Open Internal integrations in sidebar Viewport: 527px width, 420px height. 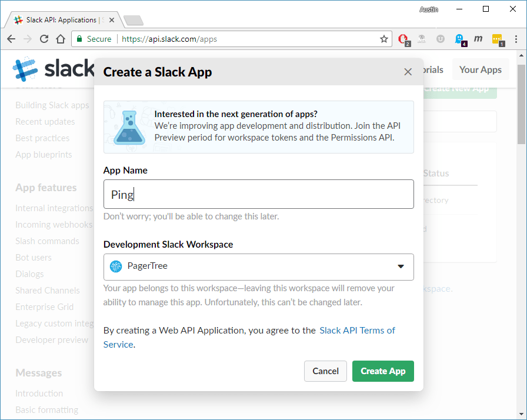[x=54, y=208]
